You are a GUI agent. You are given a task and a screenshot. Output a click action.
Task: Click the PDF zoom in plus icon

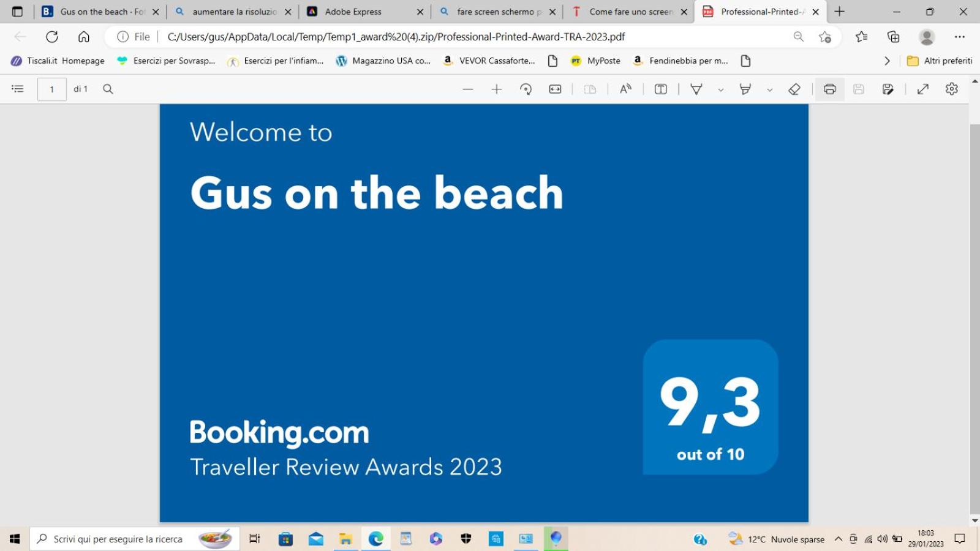pyautogui.click(x=497, y=89)
